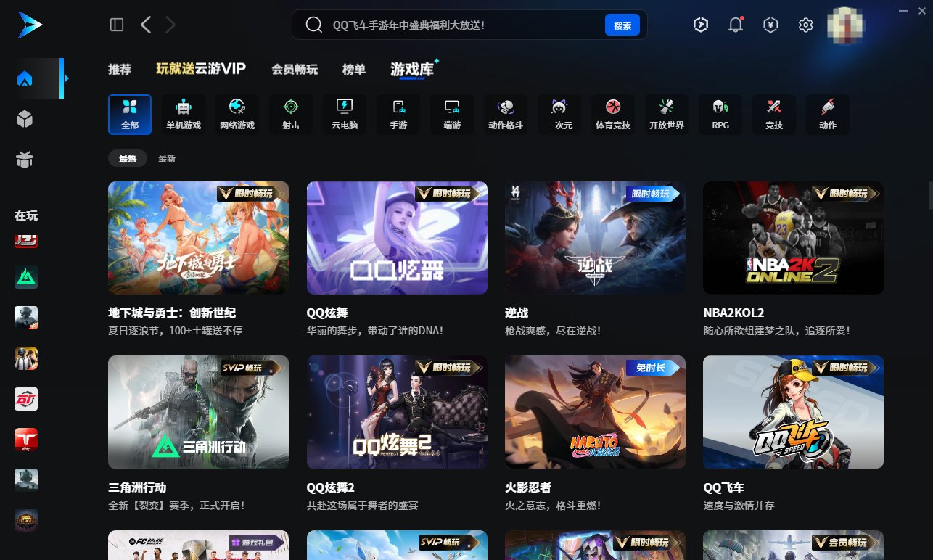This screenshot has width=933, height=560.
Task: Filter by 单机游戏 category
Action: click(x=184, y=115)
